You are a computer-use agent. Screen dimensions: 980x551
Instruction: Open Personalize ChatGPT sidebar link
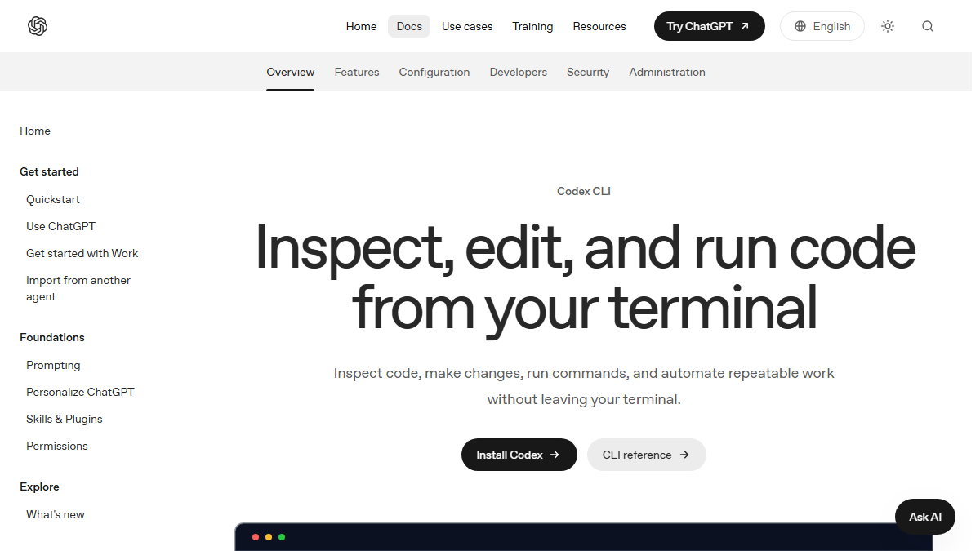tap(80, 392)
